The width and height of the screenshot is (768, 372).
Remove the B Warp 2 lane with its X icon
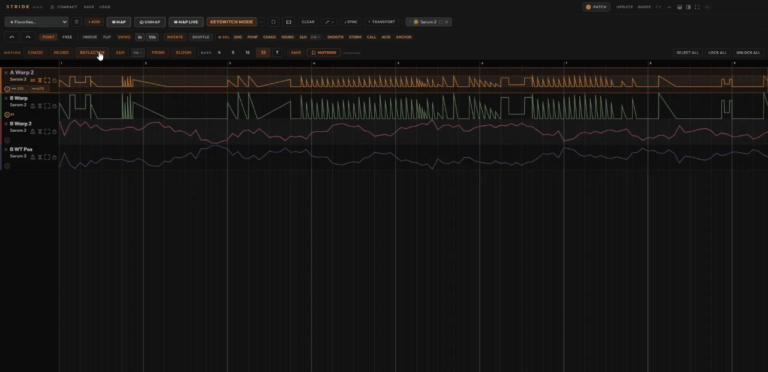point(6,124)
